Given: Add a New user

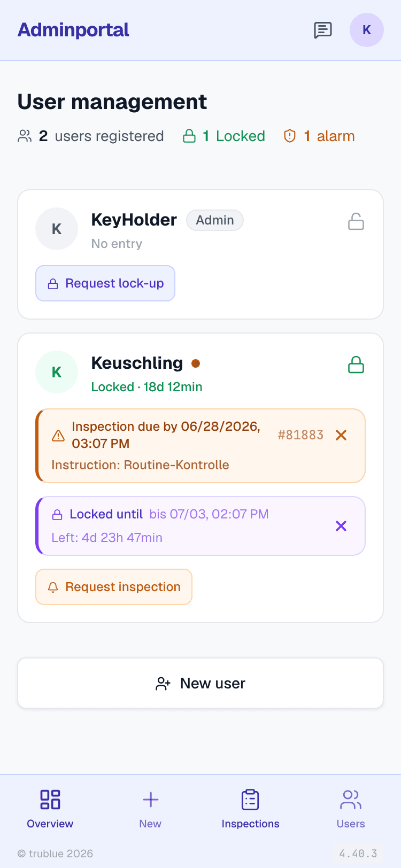Looking at the screenshot, I should point(200,683).
